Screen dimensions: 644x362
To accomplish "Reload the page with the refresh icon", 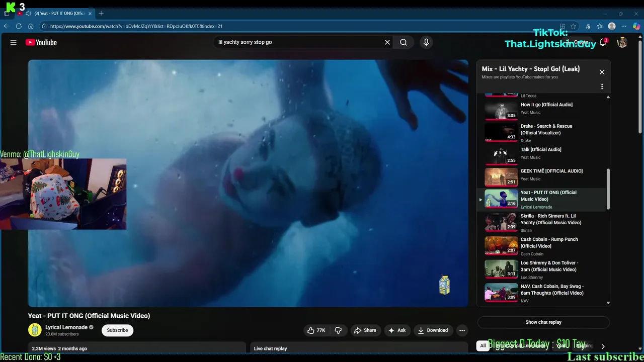I will pyautogui.click(x=19, y=26).
